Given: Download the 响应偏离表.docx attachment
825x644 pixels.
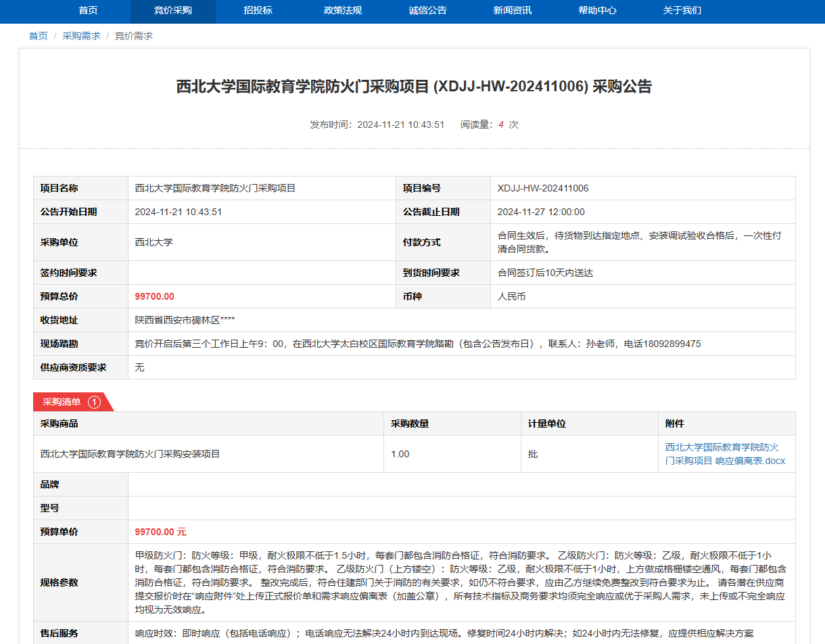Looking at the screenshot, I should click(x=725, y=454).
